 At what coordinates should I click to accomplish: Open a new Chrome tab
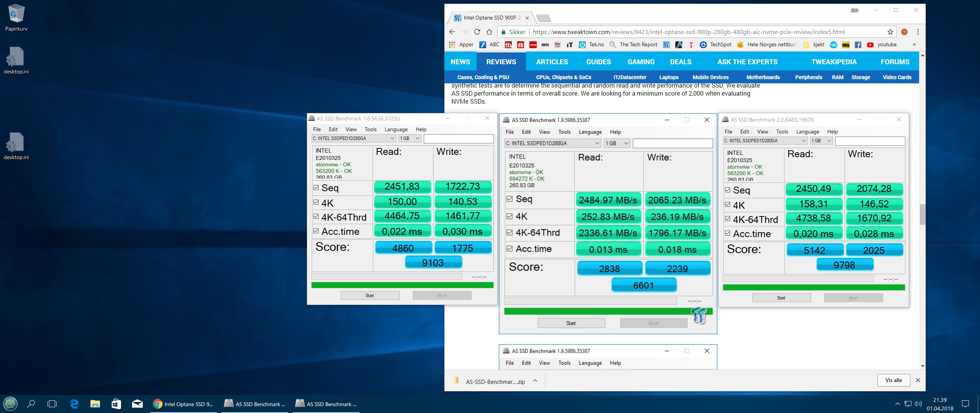[x=543, y=18]
